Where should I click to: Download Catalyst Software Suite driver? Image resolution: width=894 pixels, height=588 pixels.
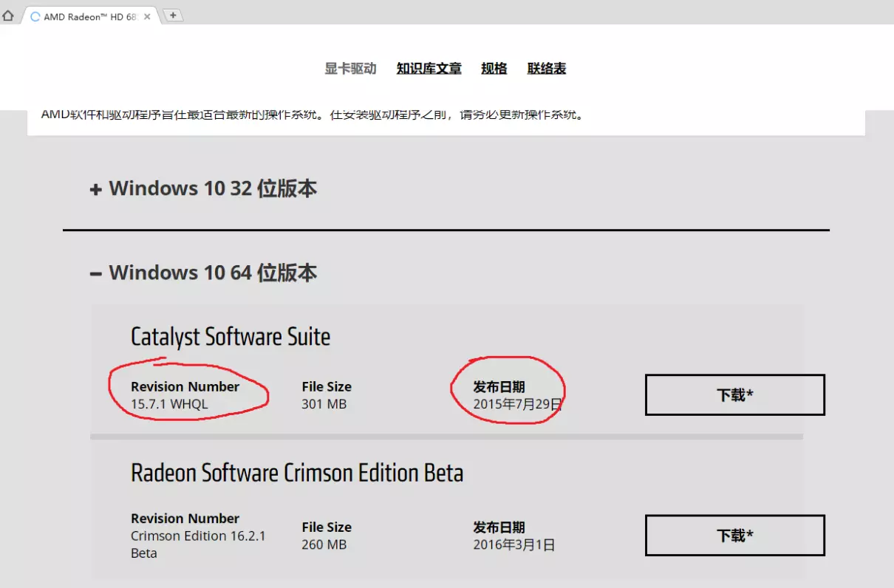735,395
